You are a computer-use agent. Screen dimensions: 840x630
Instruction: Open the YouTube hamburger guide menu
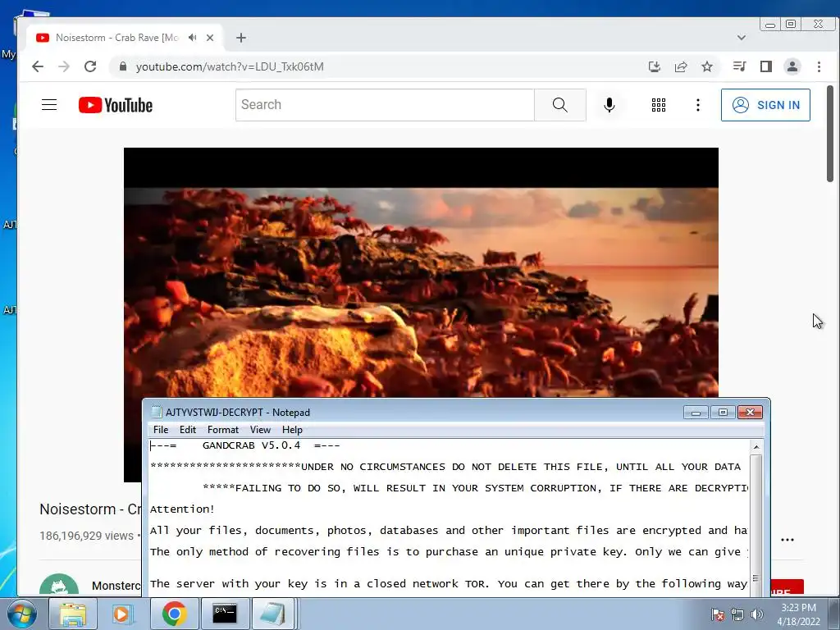click(x=49, y=104)
